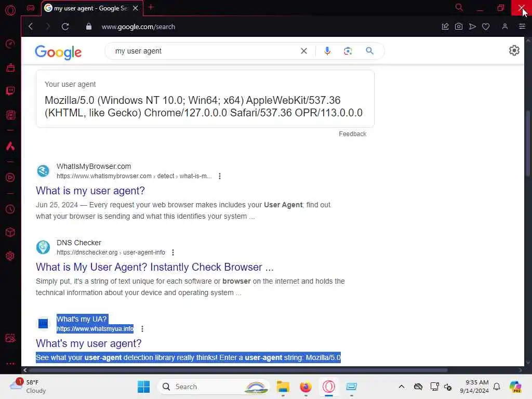
Task: Open Opera GX taskbar icon
Action: pyautogui.click(x=328, y=387)
